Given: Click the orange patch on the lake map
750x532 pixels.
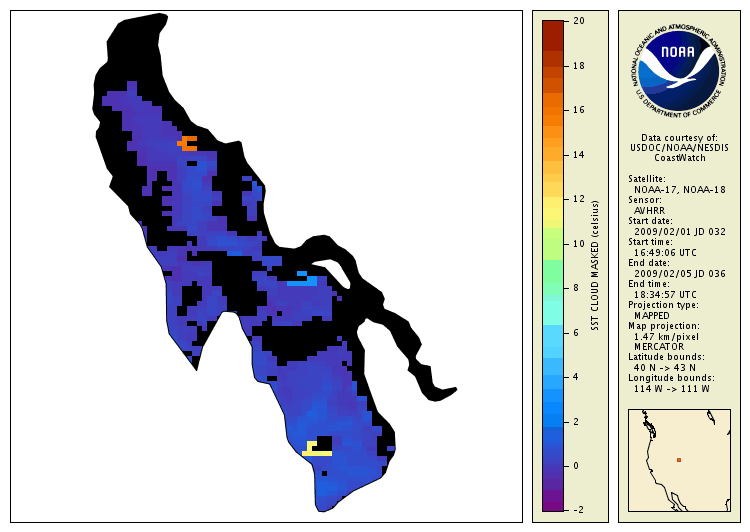Looking at the screenshot, I should click(x=188, y=144).
